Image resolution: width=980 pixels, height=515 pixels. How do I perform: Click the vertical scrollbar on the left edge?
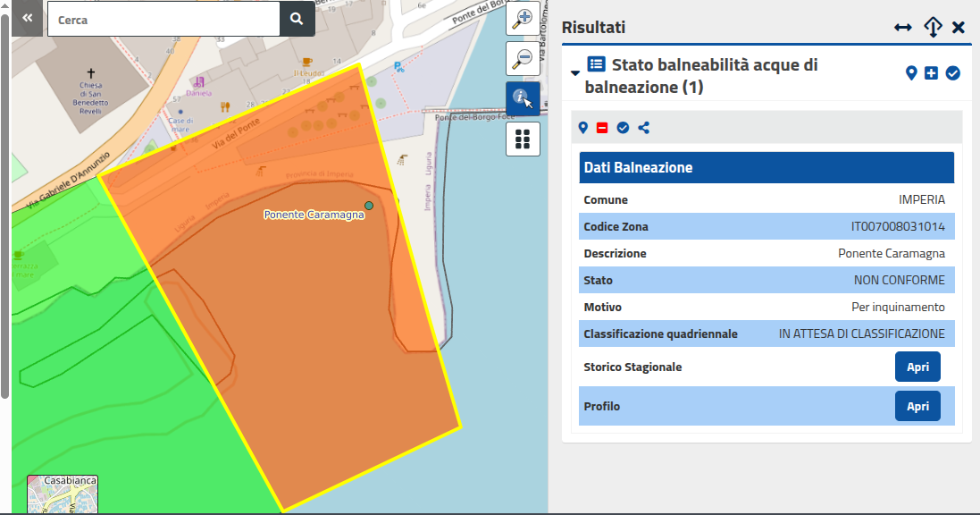coord(5,207)
